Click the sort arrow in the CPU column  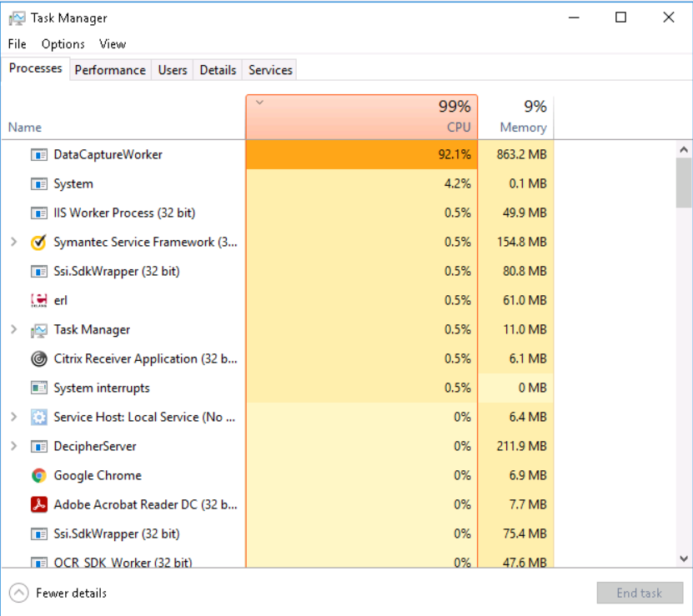[260, 103]
